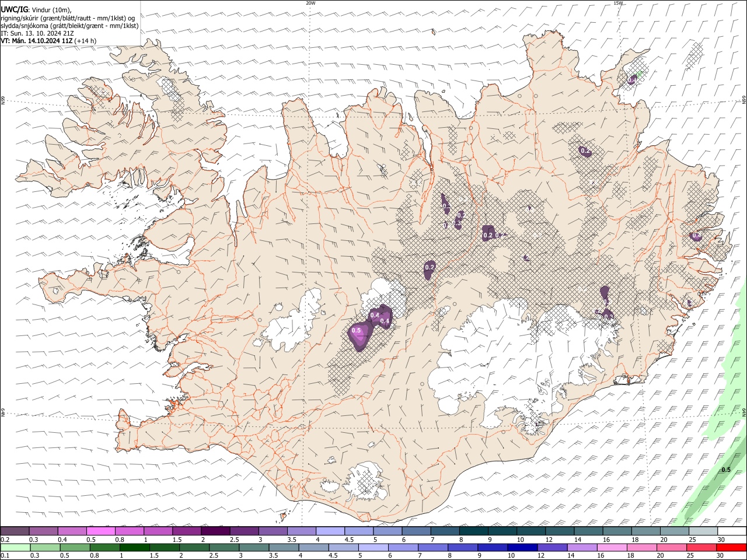Pick the deep blue swatch at 10 in the bottom legend row
The height and width of the screenshot is (560, 747).
click(x=522, y=547)
